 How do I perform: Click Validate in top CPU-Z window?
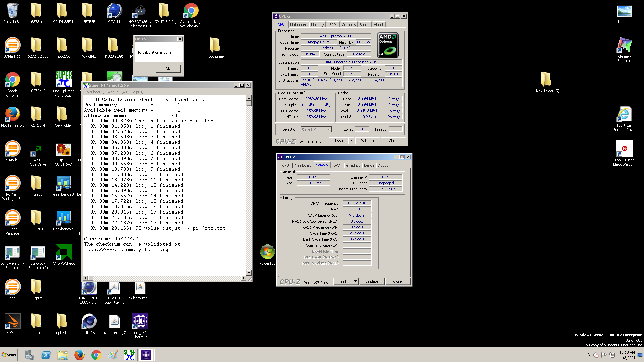click(x=367, y=141)
